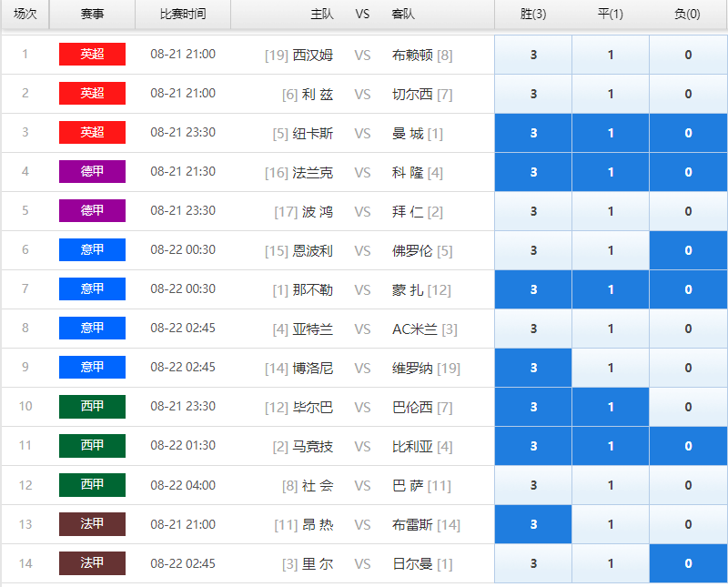Click the 胜(3) column header
The width and height of the screenshot is (728, 587).
tap(533, 14)
